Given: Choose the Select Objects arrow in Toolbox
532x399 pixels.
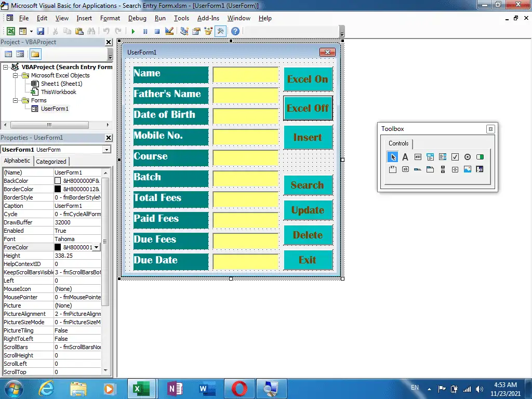Looking at the screenshot, I should pos(393,157).
